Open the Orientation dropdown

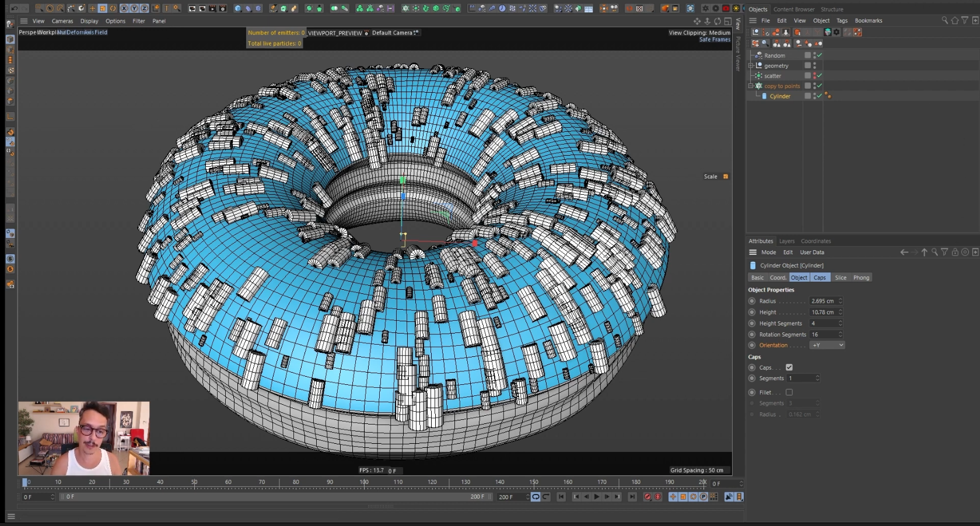coord(827,345)
